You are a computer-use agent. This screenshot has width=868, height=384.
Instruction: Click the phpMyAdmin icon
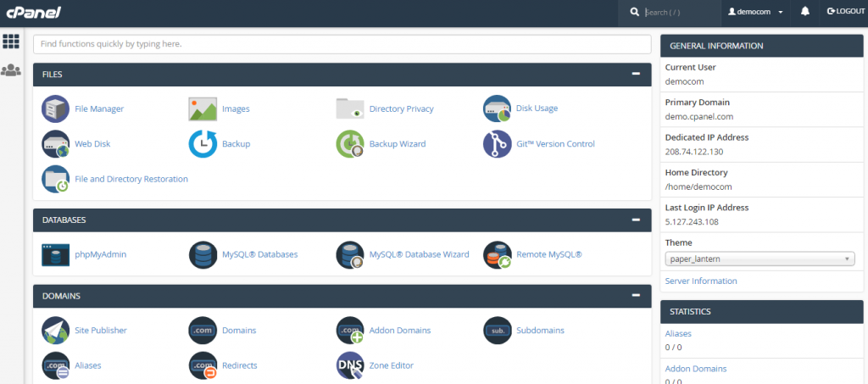[x=56, y=254]
